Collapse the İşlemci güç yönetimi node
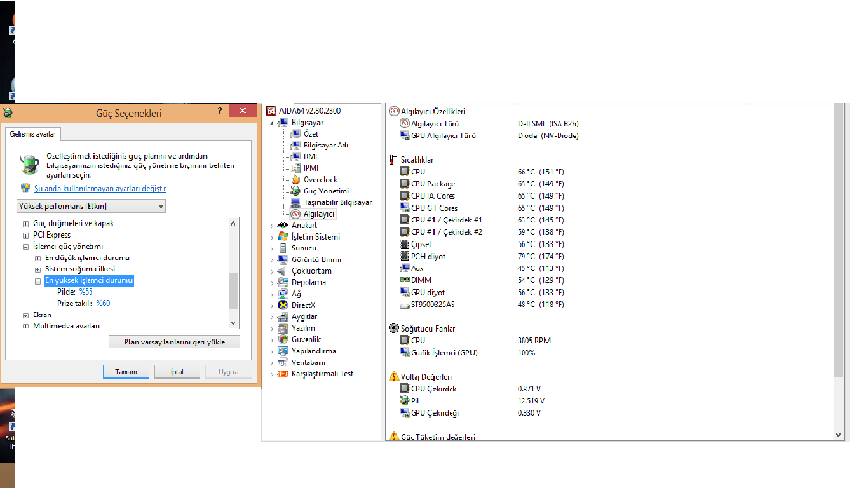This screenshot has height=488, width=868. (26, 247)
